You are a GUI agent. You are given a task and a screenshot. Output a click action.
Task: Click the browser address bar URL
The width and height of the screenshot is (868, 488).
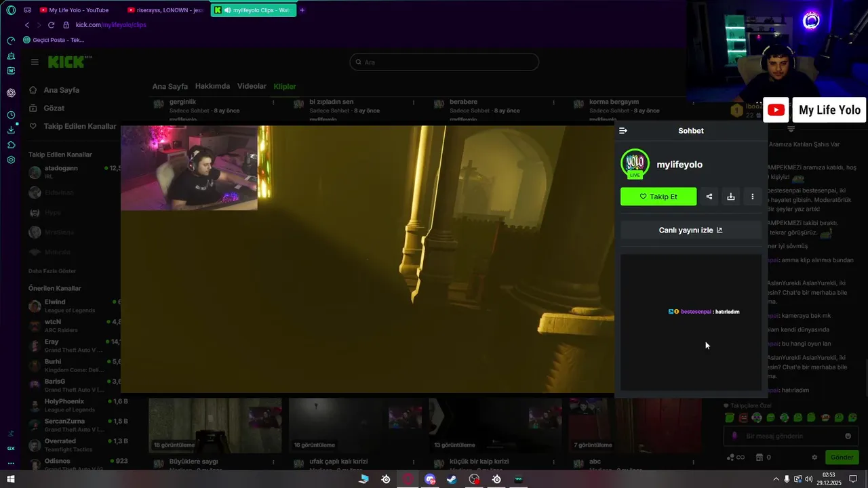[x=111, y=25]
